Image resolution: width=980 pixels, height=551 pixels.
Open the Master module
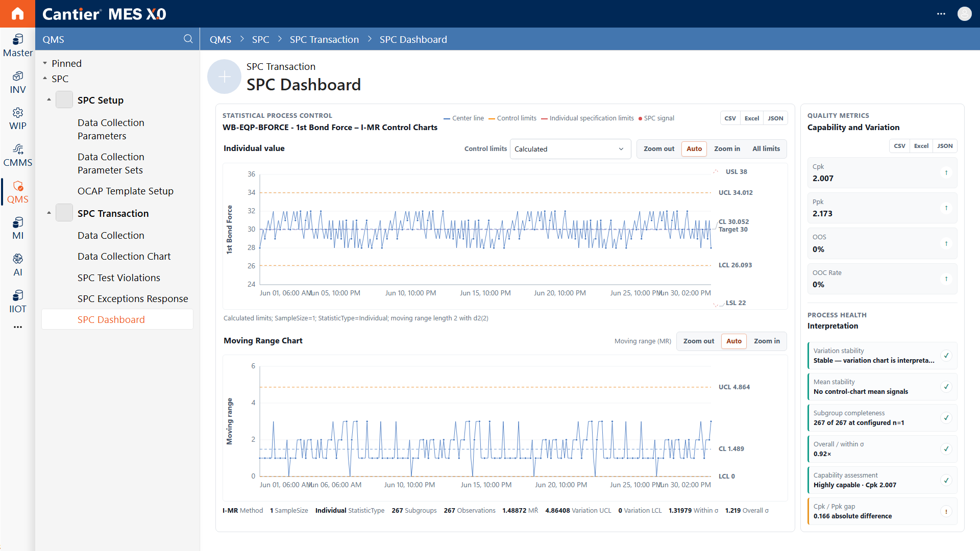[17, 46]
